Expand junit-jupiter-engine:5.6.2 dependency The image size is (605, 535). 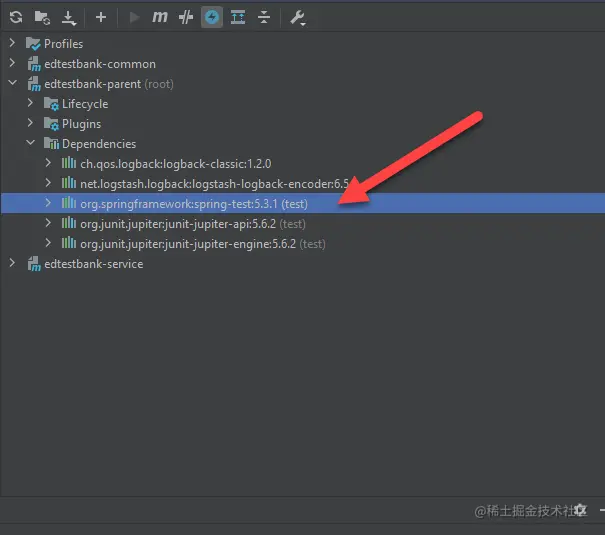(48, 243)
